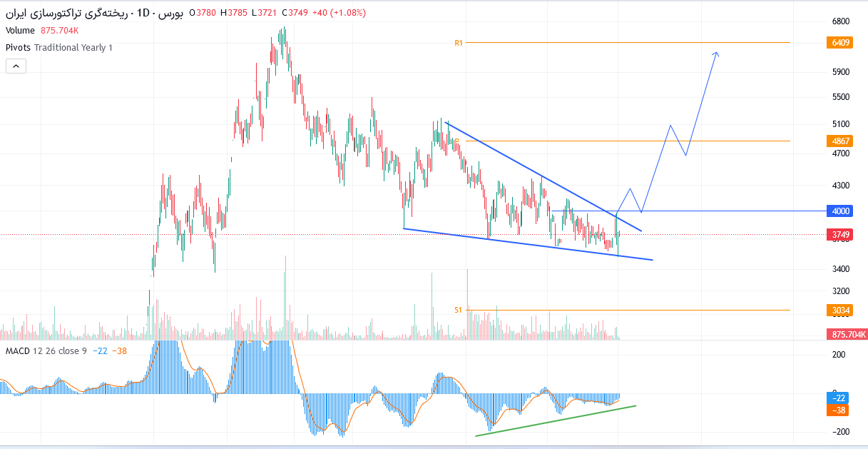868x449 pixels.
Task: Click the orange -38 value in the MACD legend
Action: [119, 351]
